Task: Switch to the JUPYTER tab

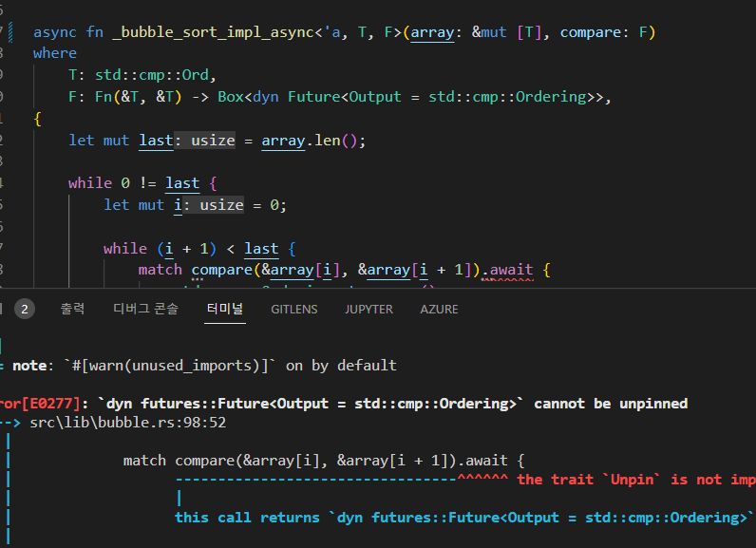Action: coord(369,309)
